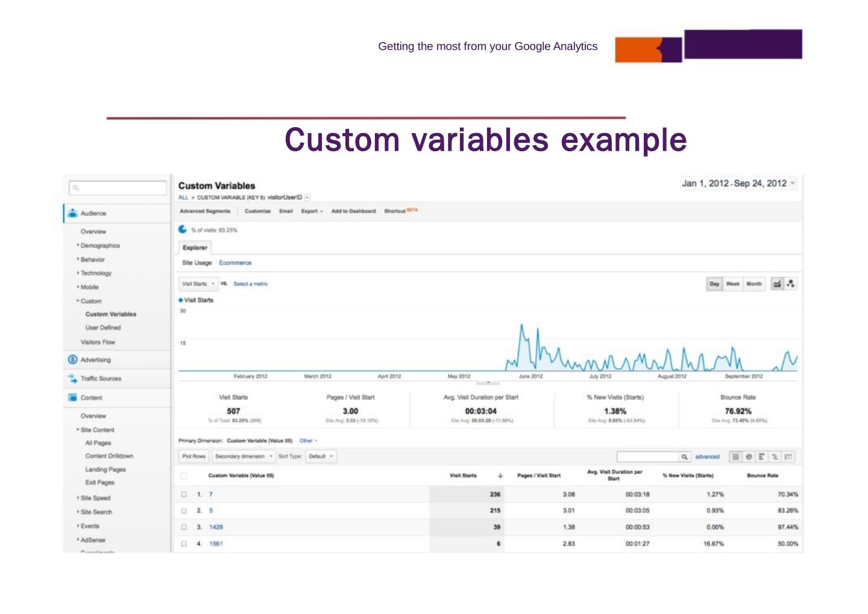This screenshot has height=614, width=868.
Task: Open the Secondary dimension dropdown
Action: pyautogui.click(x=244, y=456)
